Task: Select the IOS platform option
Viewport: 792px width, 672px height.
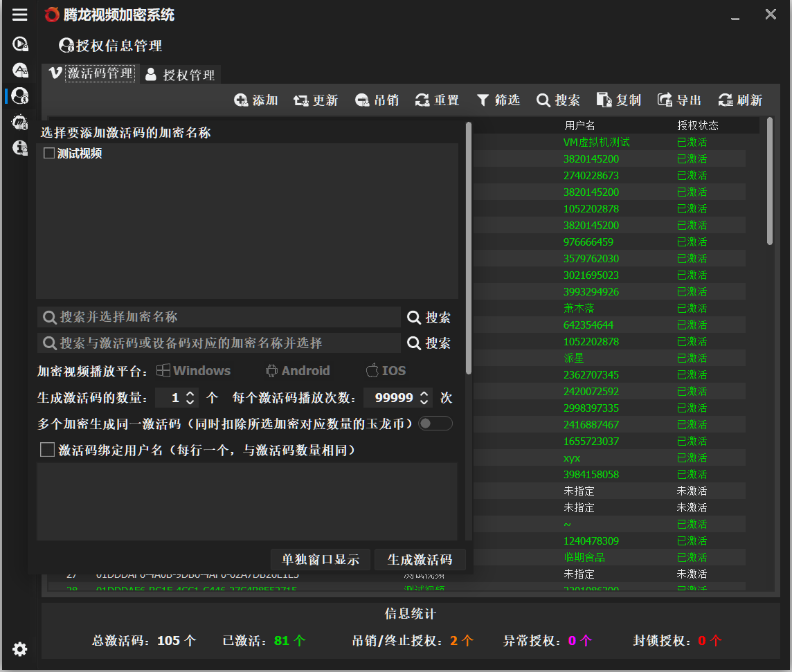Action: click(386, 370)
